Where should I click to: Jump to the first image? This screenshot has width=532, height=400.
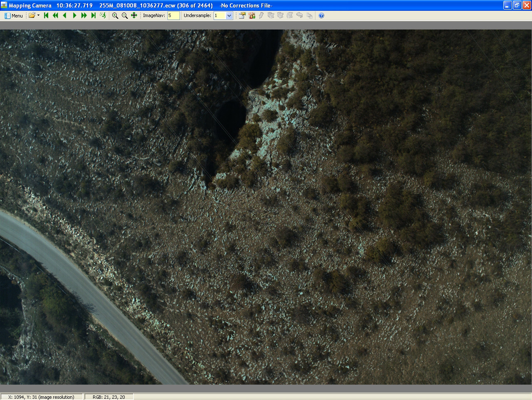pyautogui.click(x=46, y=15)
